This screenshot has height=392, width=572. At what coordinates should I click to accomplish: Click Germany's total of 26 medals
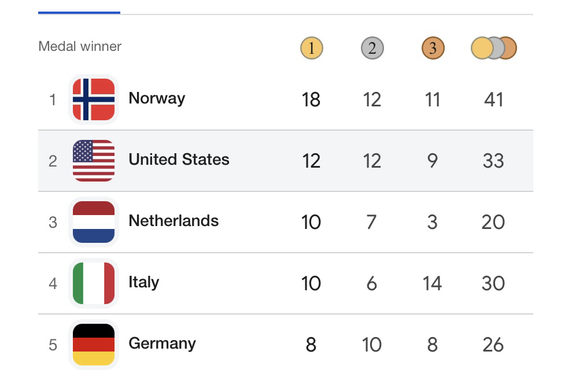pyautogui.click(x=493, y=345)
